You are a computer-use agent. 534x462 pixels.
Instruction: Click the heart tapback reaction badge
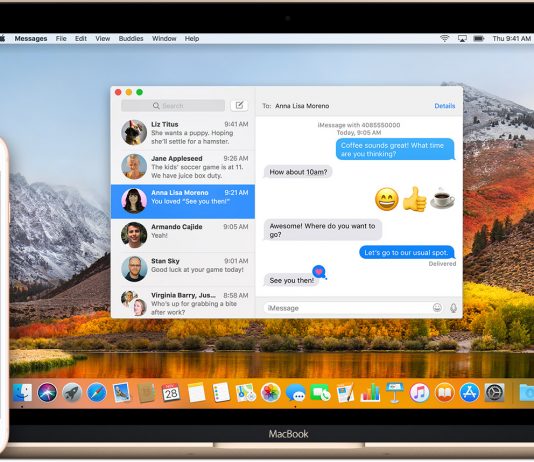[x=319, y=271]
